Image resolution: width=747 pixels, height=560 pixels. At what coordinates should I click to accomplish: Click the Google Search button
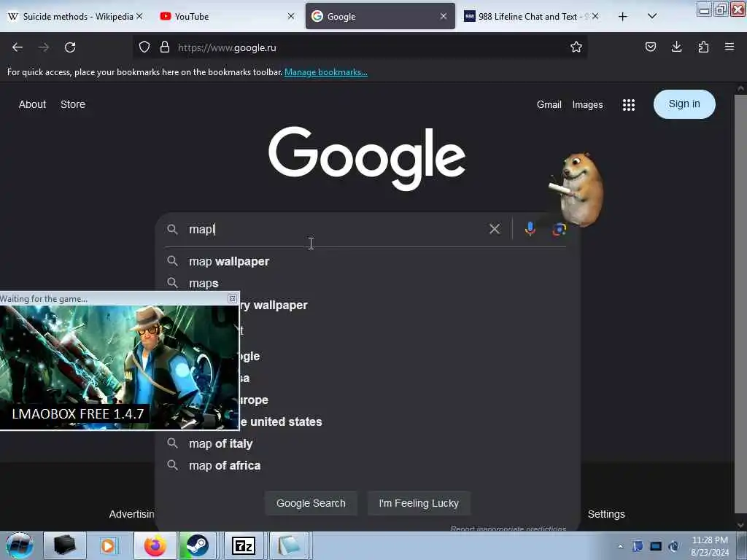[311, 503]
